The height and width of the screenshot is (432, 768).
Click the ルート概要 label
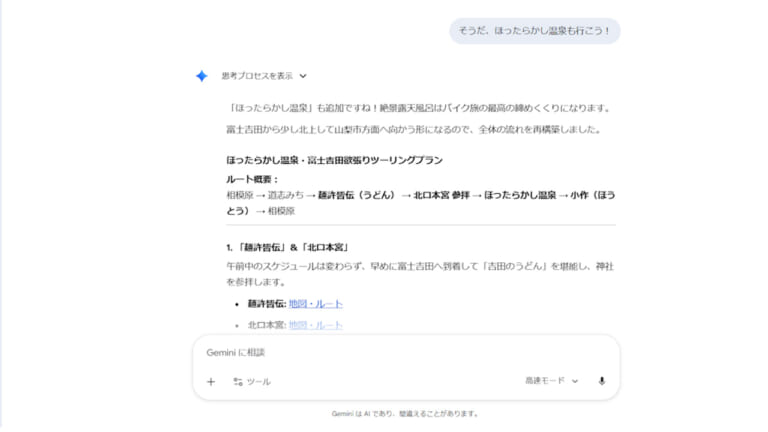252,179
